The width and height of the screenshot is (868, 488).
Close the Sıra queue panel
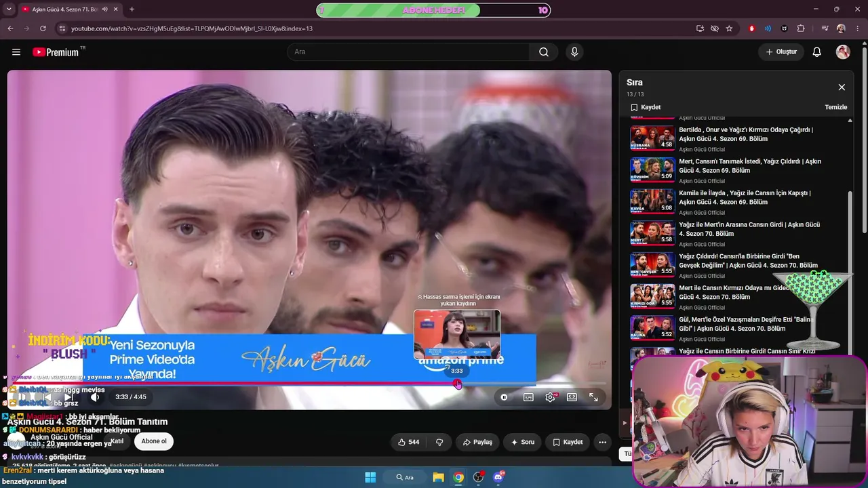(842, 87)
